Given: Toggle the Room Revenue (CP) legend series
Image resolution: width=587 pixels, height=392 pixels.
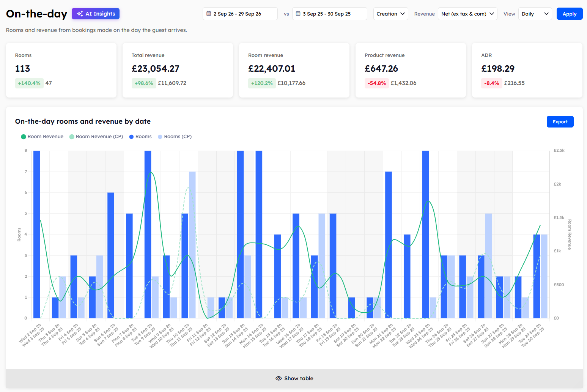Looking at the screenshot, I should point(96,137).
